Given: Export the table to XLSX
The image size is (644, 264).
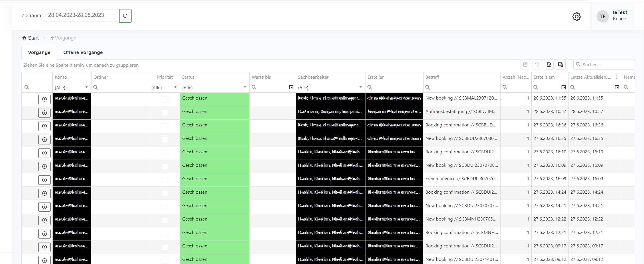Looking at the screenshot, I should (549, 65).
